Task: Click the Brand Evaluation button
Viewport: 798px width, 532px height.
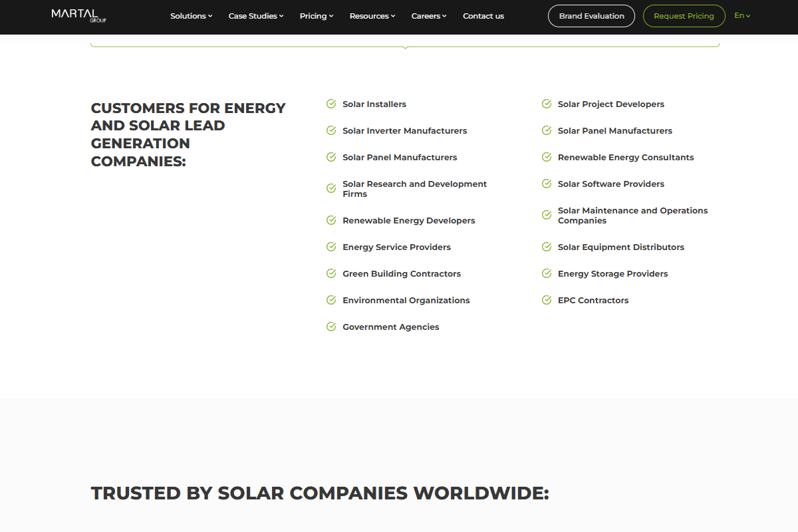Action: [591, 16]
